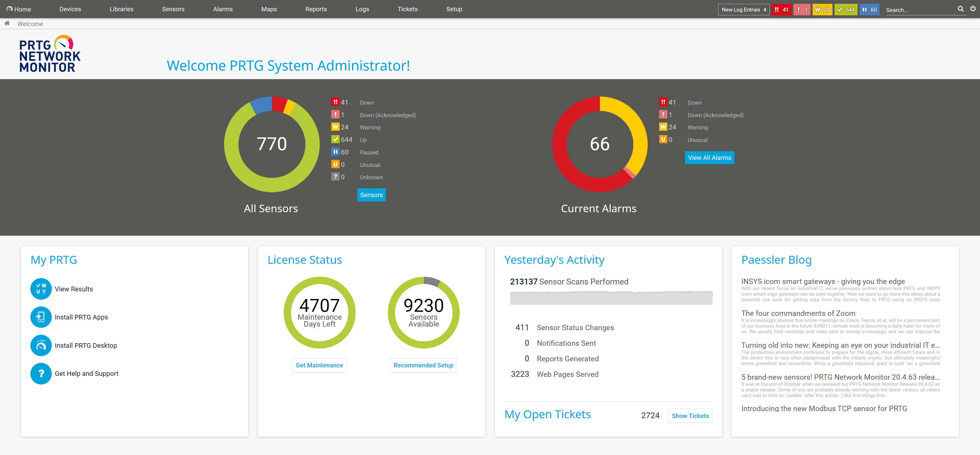Open the Logs menu
This screenshot has height=455, width=980.
point(362,9)
